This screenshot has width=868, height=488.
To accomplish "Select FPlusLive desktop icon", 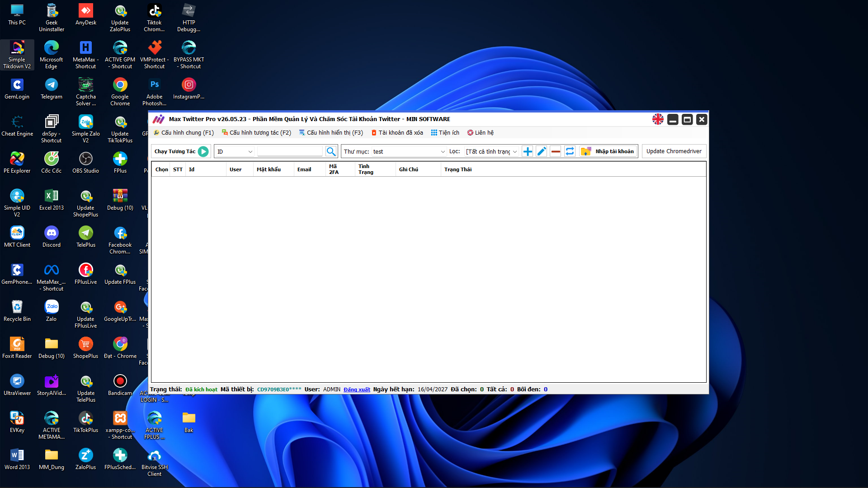I will pos(86,274).
